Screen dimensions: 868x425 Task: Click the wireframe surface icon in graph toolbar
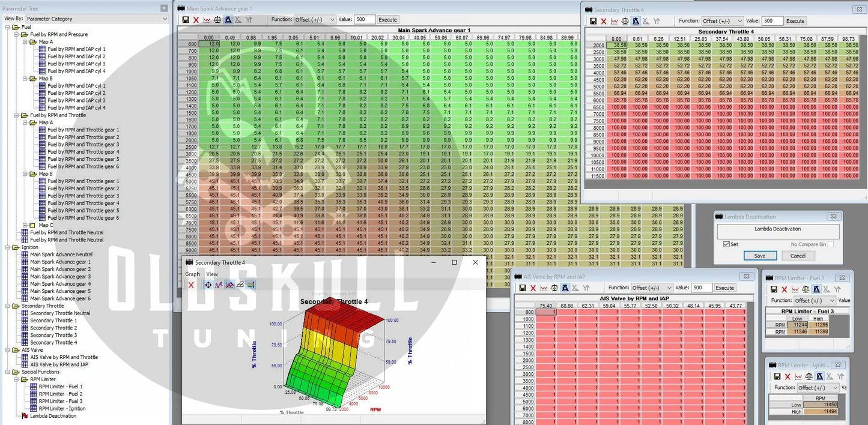pyautogui.click(x=240, y=285)
